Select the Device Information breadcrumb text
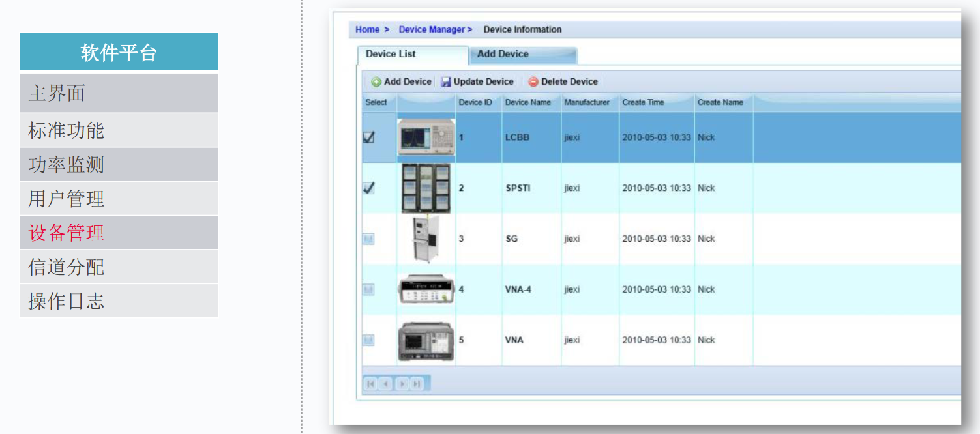Screen dimensions: 980x434 click(x=522, y=29)
